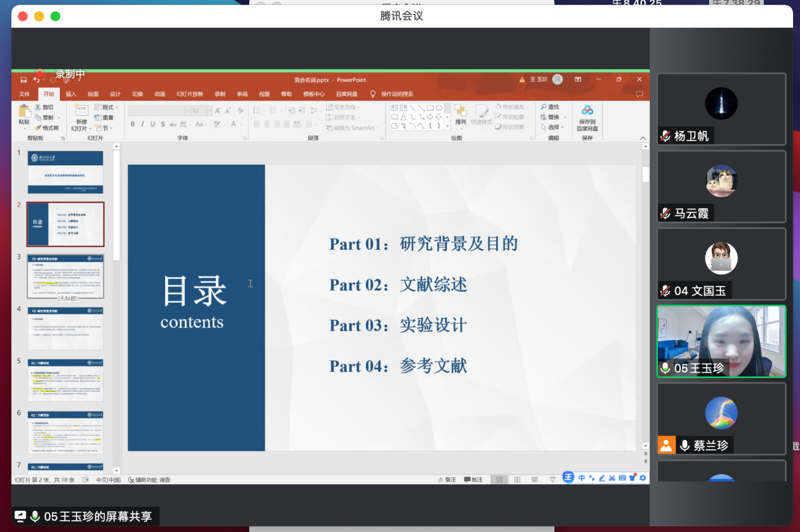Viewport: 800px width, 532px height.
Task: Click Reset (重置) slide icon
Action: click(x=97, y=117)
